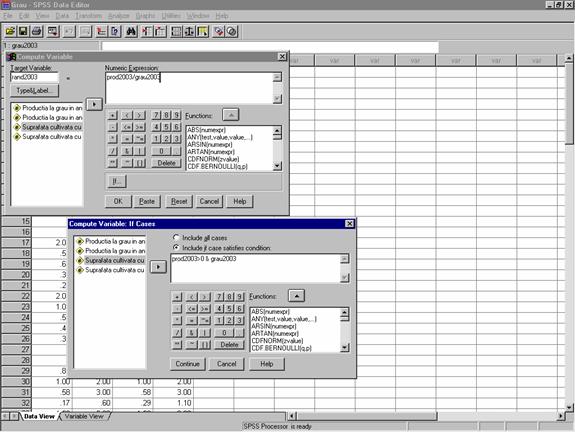Click the Paste button in Compute Variable dialog

point(147,201)
